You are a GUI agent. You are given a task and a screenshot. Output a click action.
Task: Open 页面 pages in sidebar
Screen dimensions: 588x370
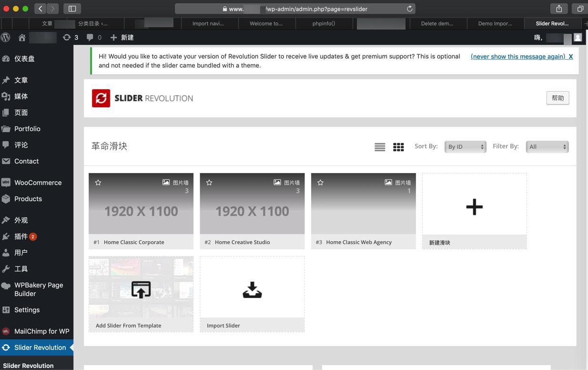tap(37, 113)
